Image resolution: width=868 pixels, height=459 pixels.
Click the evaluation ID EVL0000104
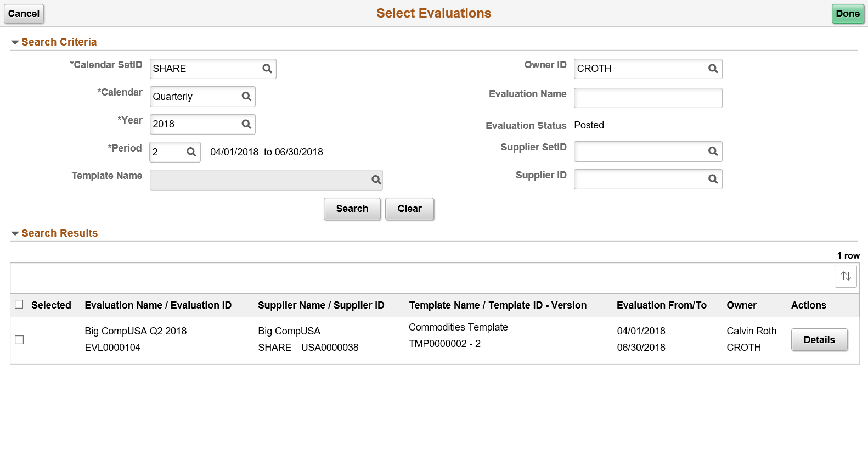point(112,348)
